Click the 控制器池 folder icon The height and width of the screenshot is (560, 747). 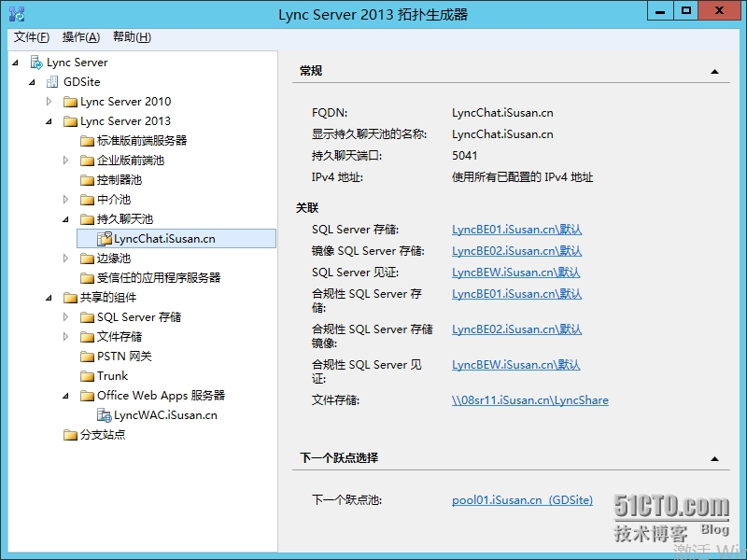point(87,179)
